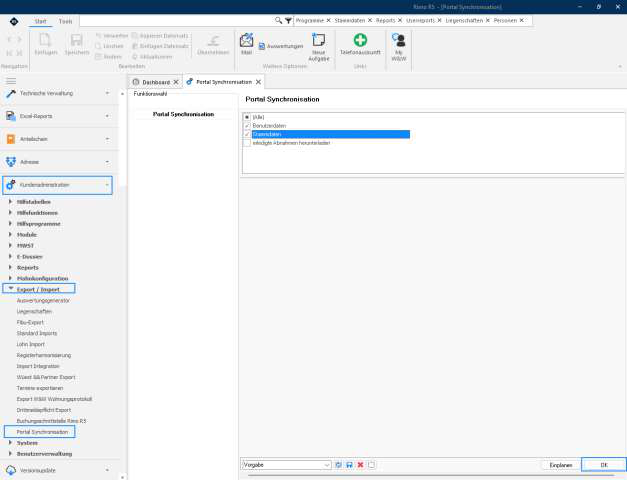Image resolution: width=627 pixels, height=480 pixels.
Task: Click the bottom horizontal scrollbar
Action: [x=431, y=476]
